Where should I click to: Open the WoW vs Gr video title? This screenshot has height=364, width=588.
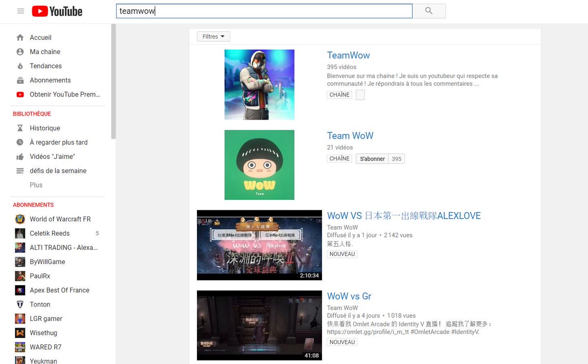click(349, 296)
